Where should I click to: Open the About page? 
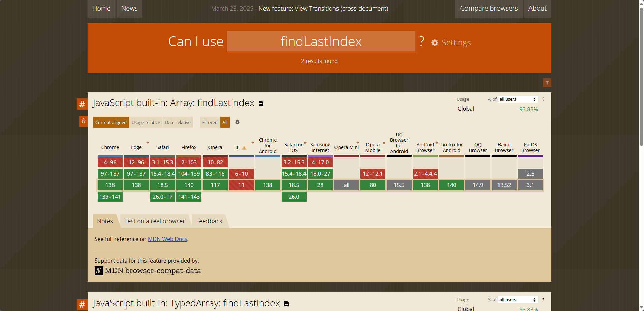coord(537,8)
